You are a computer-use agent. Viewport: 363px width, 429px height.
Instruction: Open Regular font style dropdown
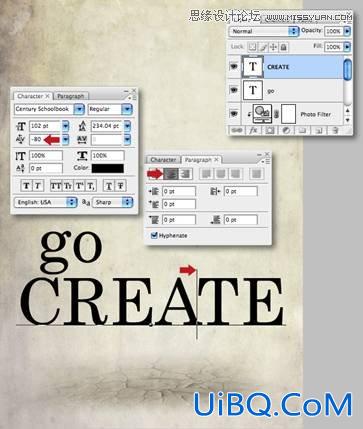tap(127, 109)
